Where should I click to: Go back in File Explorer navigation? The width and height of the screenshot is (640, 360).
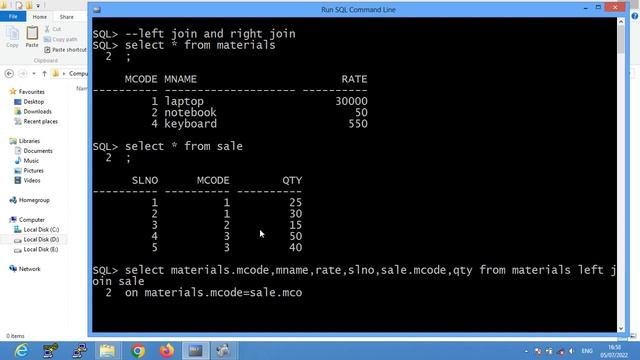click(x=9, y=73)
